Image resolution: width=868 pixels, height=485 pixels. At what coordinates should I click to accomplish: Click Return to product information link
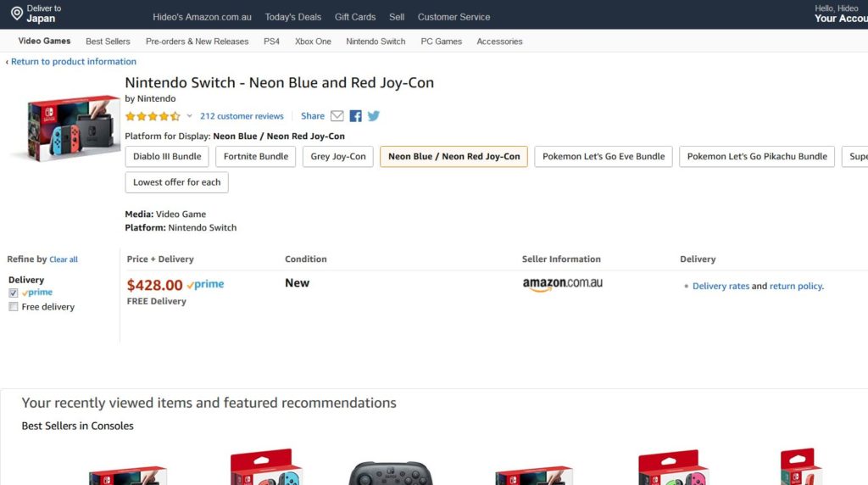[x=73, y=62]
